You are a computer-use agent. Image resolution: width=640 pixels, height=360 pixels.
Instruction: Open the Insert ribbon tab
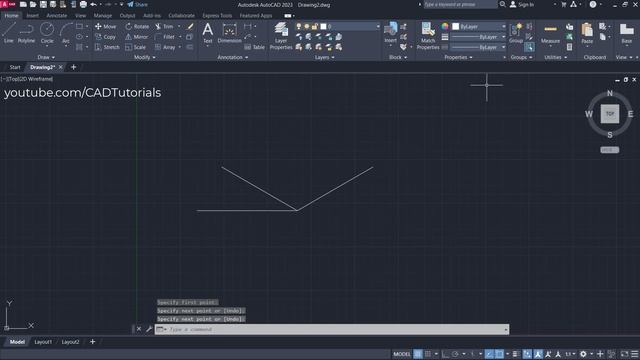(32, 16)
